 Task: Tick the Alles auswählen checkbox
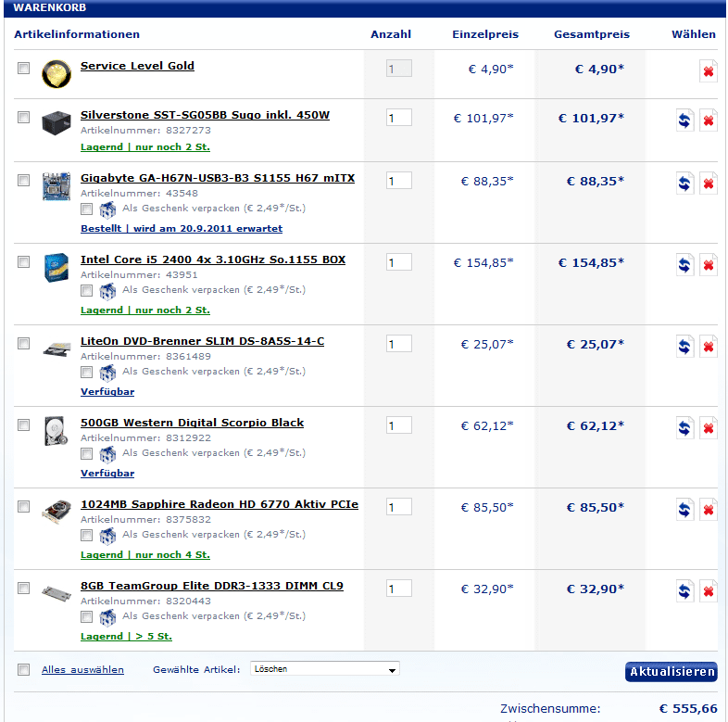pos(23,669)
